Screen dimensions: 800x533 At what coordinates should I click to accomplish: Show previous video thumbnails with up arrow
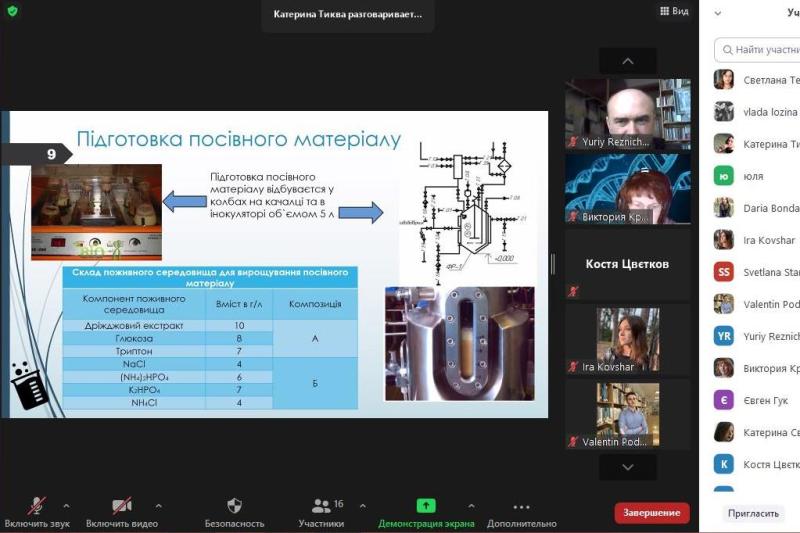tap(628, 61)
